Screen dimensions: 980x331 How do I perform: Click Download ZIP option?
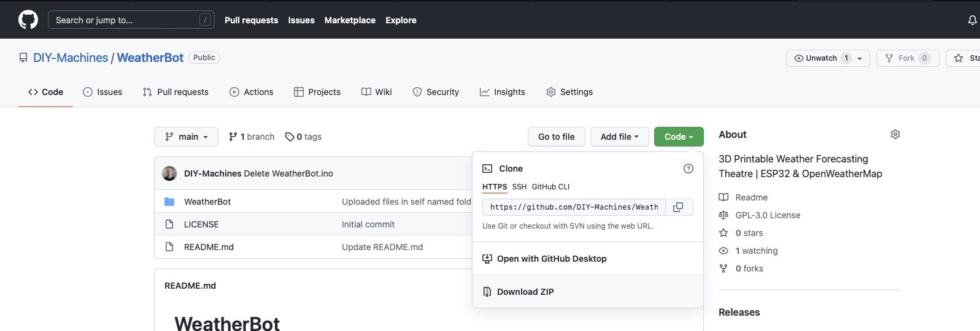525,292
